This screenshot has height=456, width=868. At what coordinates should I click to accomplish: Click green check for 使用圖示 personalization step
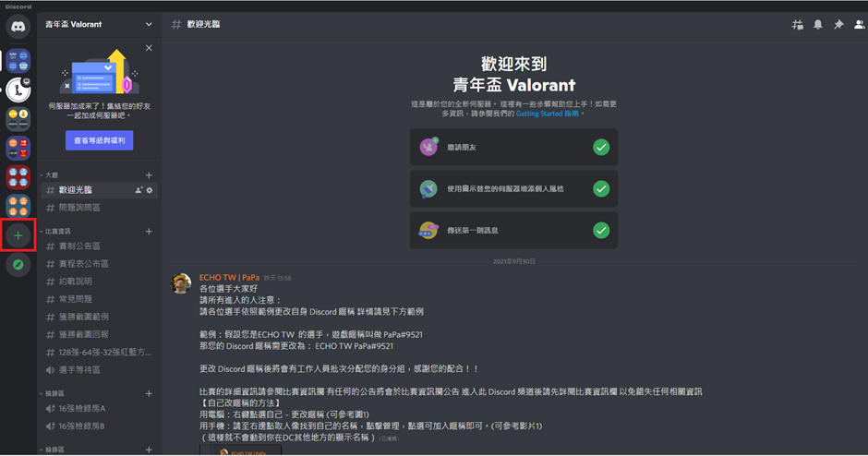point(601,188)
